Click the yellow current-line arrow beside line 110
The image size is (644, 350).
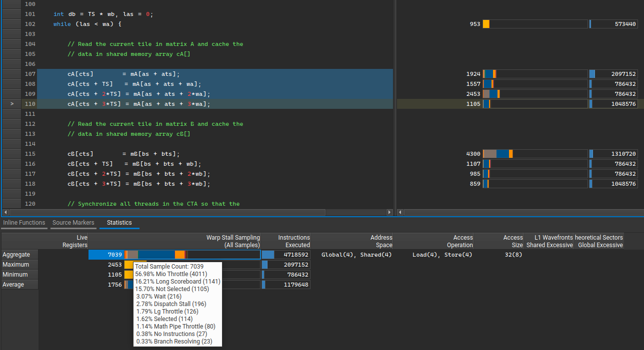11,104
